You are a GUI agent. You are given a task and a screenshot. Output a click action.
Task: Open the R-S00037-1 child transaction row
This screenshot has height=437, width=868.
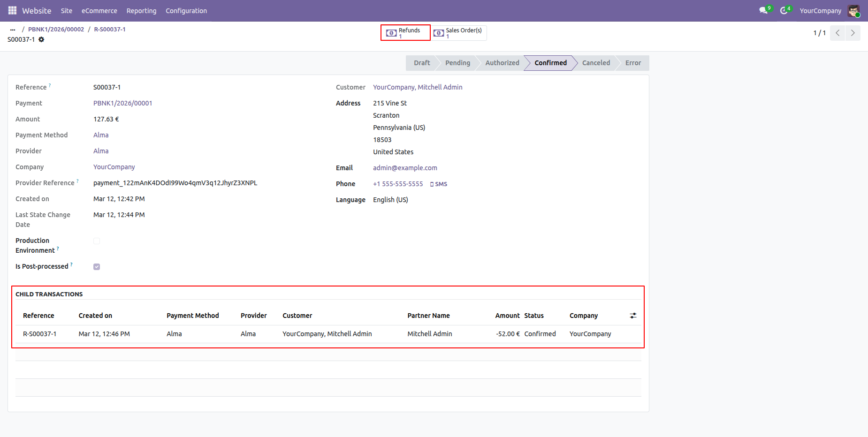coord(40,334)
